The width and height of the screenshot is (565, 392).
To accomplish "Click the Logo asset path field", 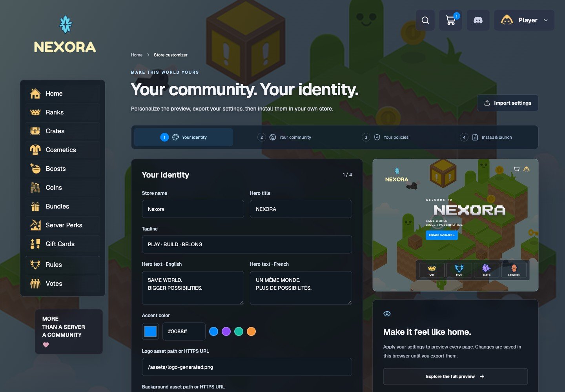I will (247, 367).
